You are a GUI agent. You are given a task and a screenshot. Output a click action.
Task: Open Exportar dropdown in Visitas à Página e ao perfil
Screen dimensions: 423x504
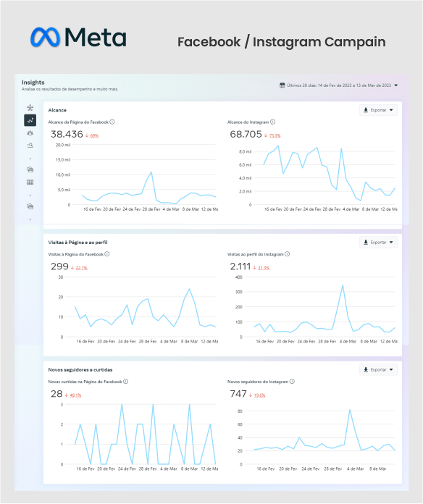(x=378, y=242)
